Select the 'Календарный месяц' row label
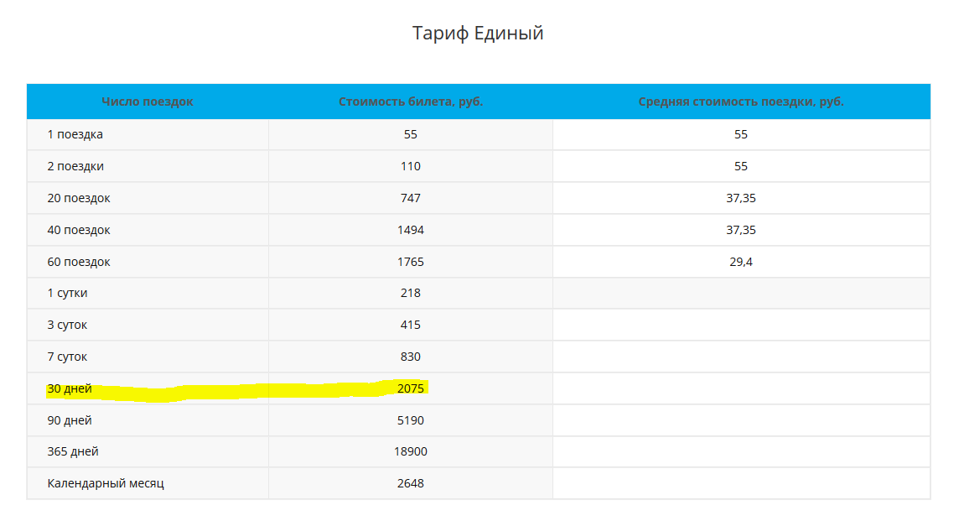 coord(106,483)
